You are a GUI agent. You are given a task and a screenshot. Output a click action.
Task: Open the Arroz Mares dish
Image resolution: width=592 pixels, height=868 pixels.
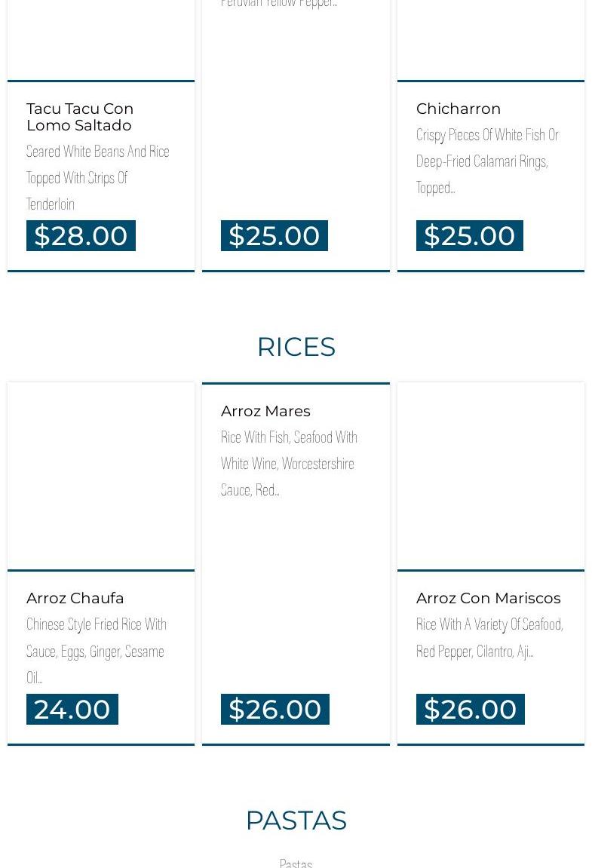[265, 411]
